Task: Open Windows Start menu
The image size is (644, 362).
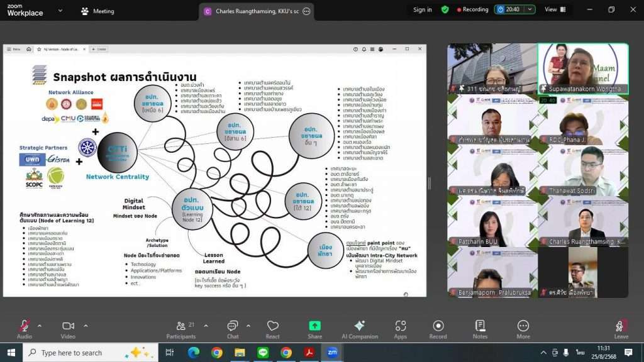Action: (x=11, y=353)
